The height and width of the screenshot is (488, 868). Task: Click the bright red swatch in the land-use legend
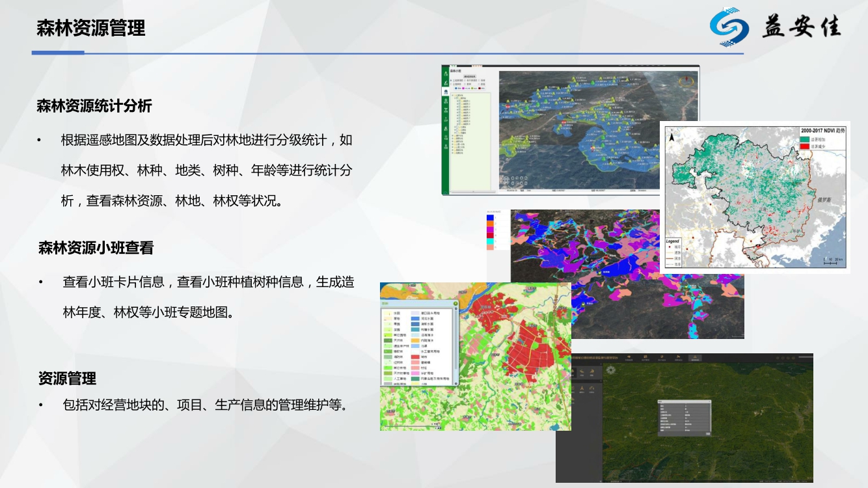click(415, 357)
